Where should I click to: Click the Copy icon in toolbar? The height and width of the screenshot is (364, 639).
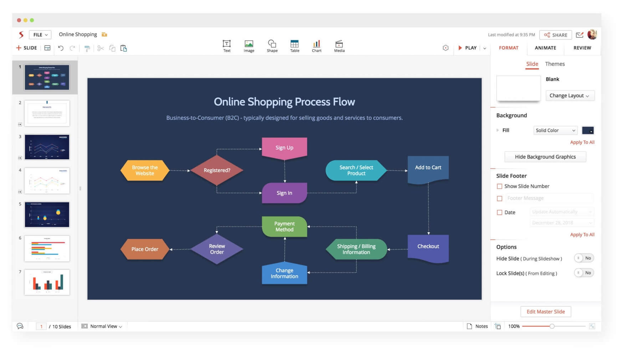coord(112,48)
